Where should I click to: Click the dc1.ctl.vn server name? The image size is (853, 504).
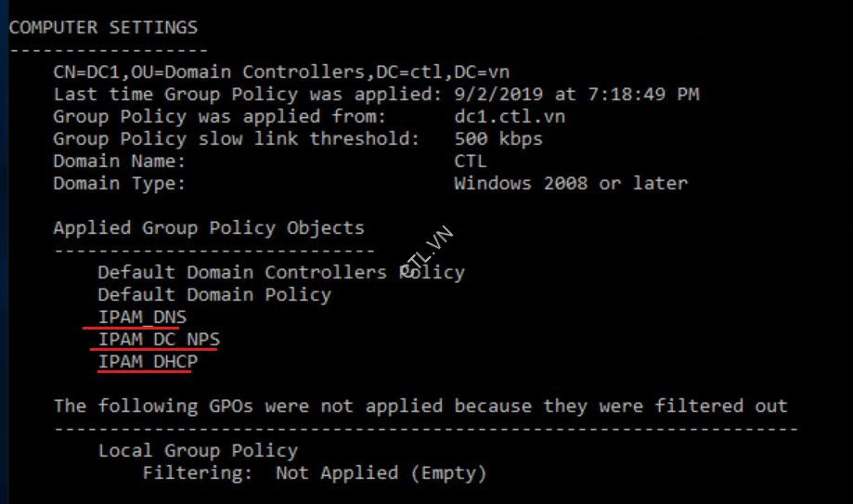[509, 116]
